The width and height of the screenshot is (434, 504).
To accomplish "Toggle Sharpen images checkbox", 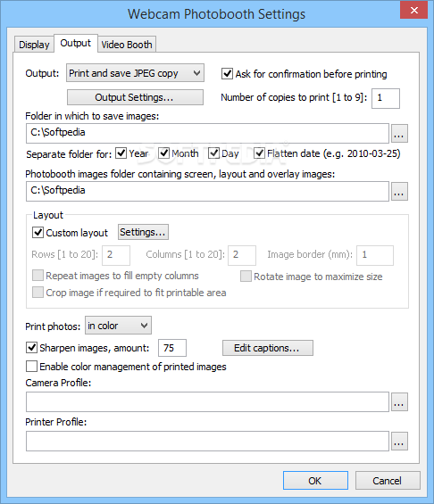I will coord(31,348).
